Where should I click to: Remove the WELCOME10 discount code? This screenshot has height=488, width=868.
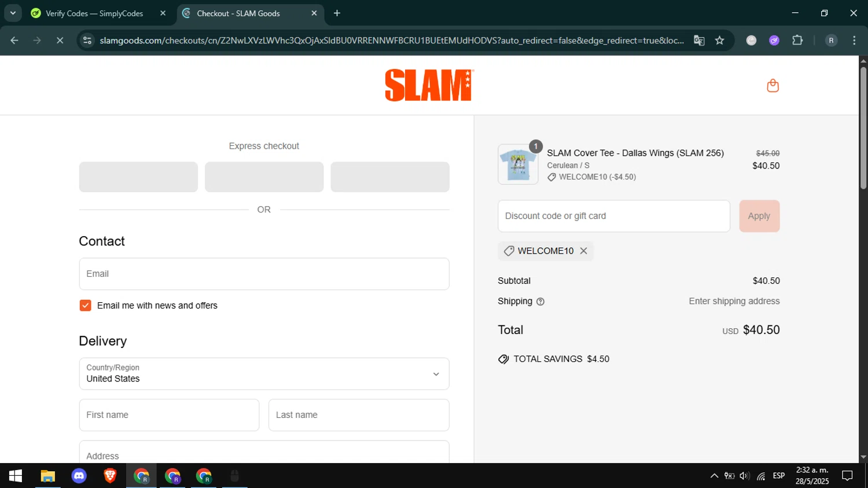point(583,251)
